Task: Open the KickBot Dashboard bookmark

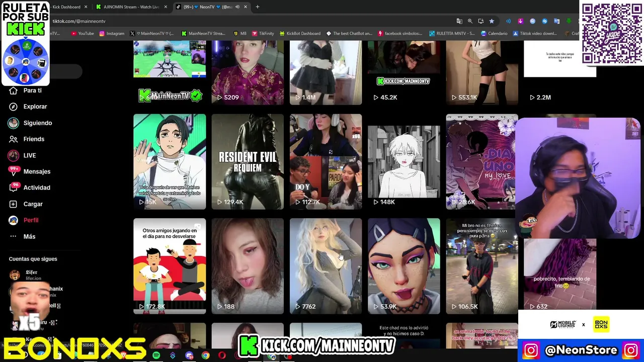Action: pos(300,34)
